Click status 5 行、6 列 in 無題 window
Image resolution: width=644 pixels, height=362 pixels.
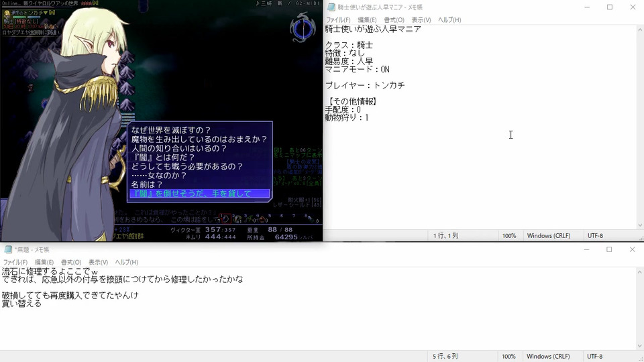click(x=445, y=356)
